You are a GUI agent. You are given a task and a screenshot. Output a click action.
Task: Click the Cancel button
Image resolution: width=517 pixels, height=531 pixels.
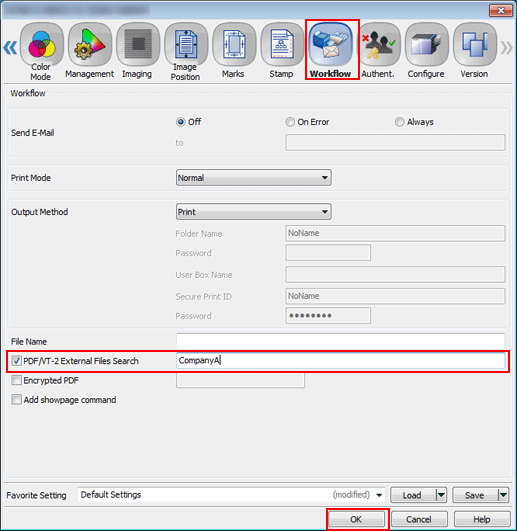tap(419, 519)
